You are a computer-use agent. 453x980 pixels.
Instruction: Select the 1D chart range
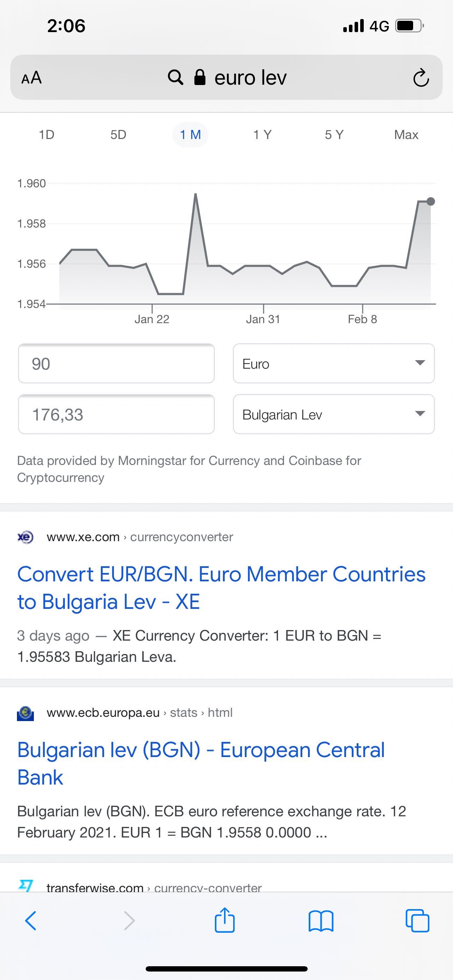[47, 135]
